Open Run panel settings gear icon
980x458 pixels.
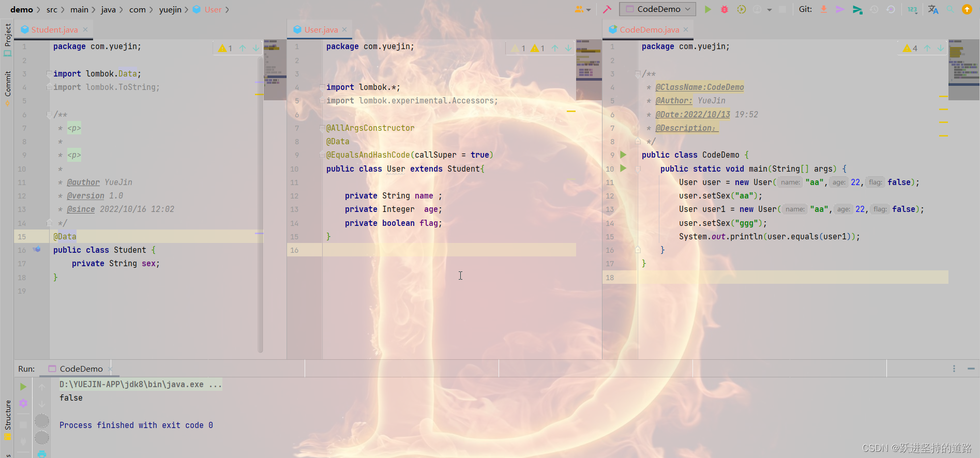pos(23,403)
